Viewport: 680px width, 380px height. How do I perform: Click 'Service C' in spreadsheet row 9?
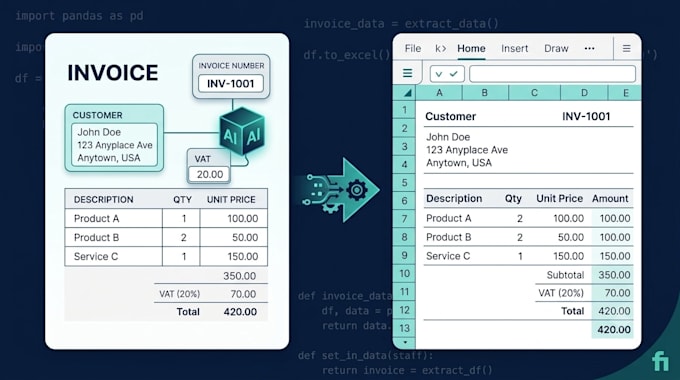[448, 256]
